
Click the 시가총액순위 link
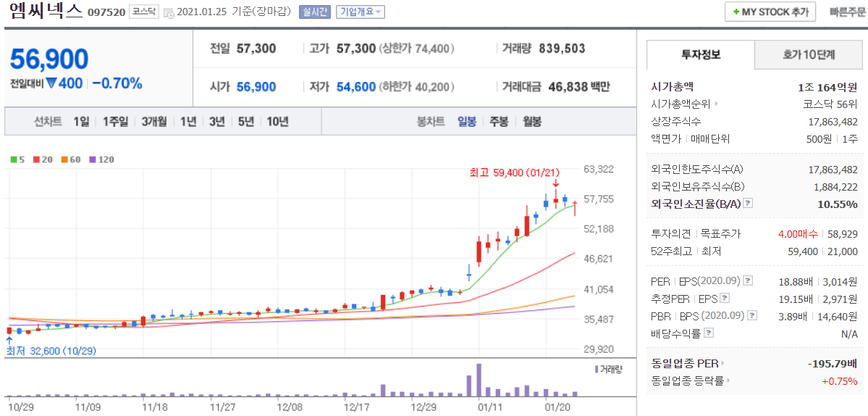point(681,104)
